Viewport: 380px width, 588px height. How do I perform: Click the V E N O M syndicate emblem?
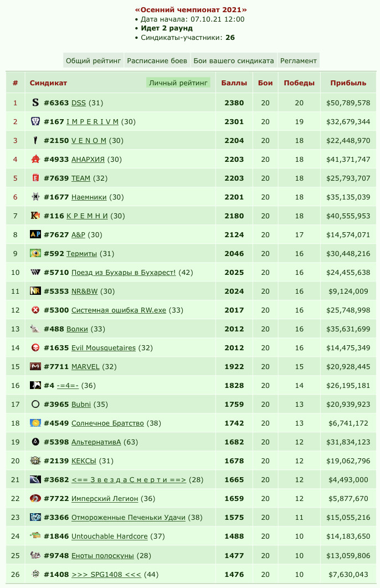click(35, 140)
